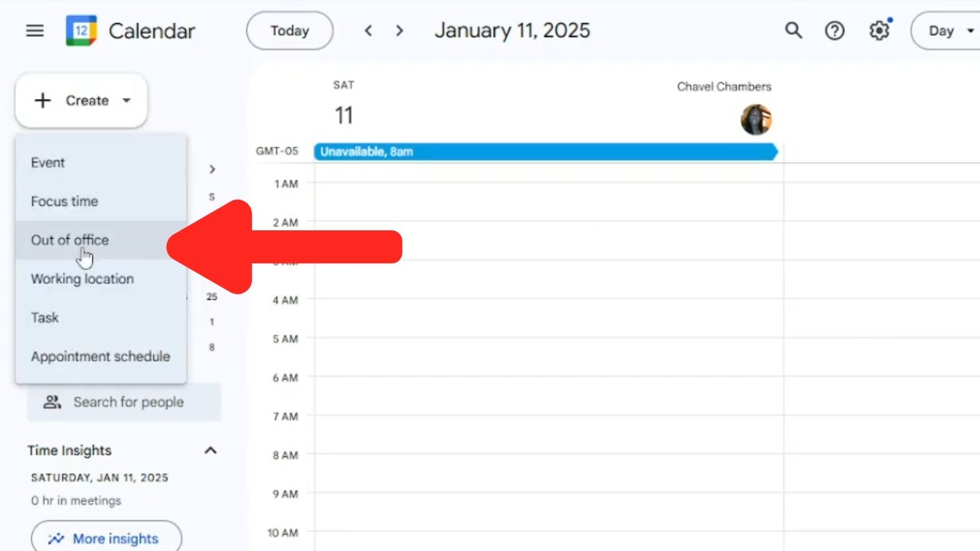Open the main menu hamburger icon

coord(34,31)
